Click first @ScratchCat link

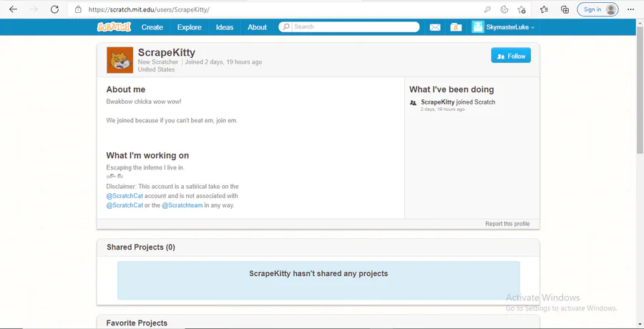click(125, 196)
